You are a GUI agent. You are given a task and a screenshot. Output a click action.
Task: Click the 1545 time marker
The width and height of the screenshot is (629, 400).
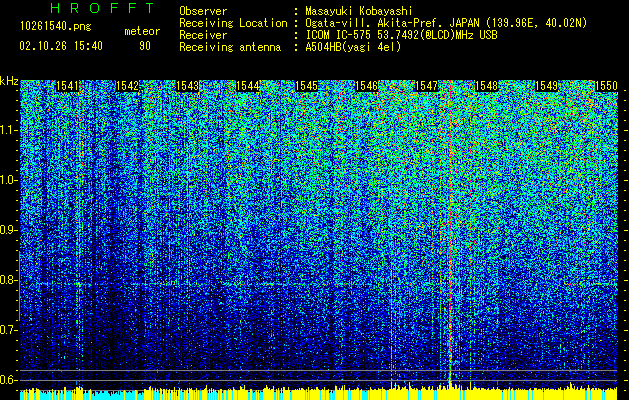pyautogui.click(x=307, y=86)
